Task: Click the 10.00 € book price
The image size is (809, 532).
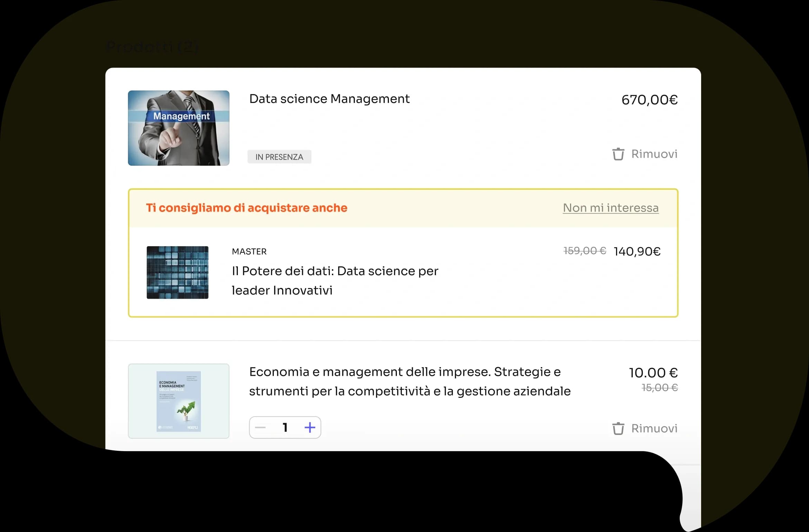Action: 653,373
